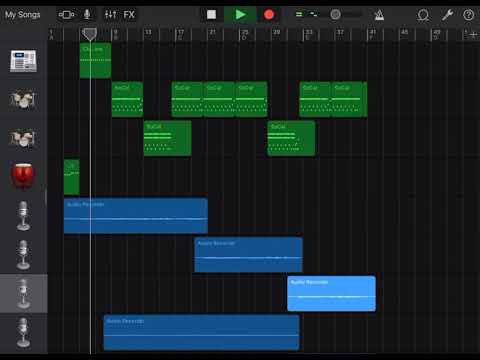Toggle the metronome
The height and width of the screenshot is (360, 480).
pos(379,15)
